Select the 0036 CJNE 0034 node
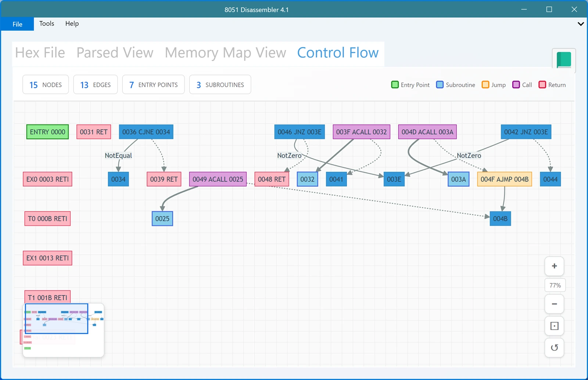This screenshot has width=588, height=380. (x=146, y=132)
